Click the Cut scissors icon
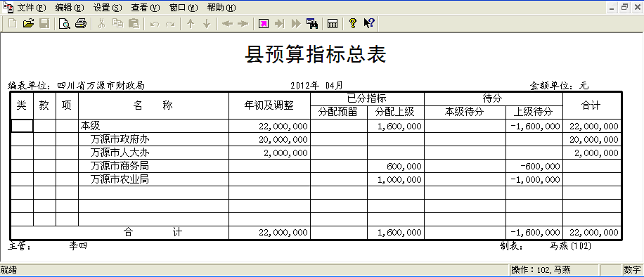644x277 pixels. [101, 23]
